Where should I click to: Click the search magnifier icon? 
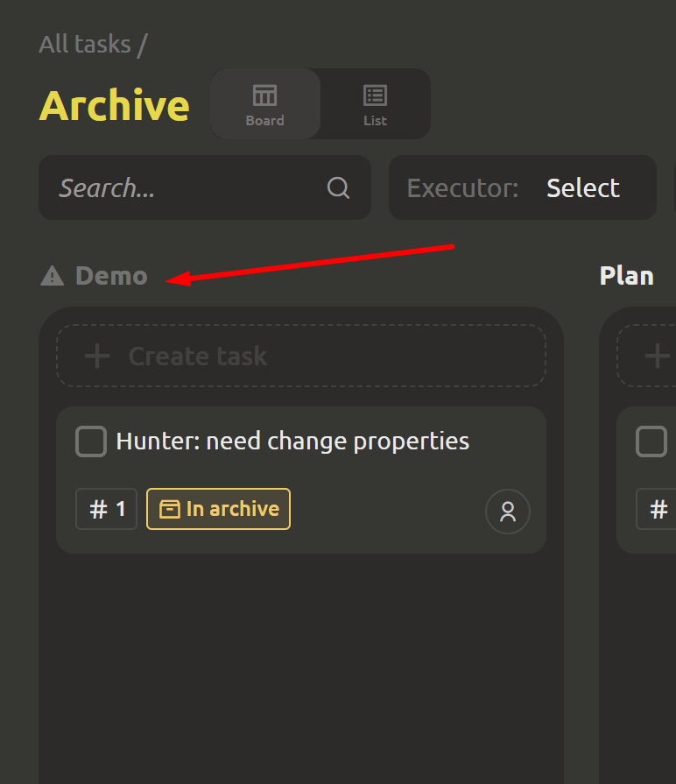click(338, 187)
